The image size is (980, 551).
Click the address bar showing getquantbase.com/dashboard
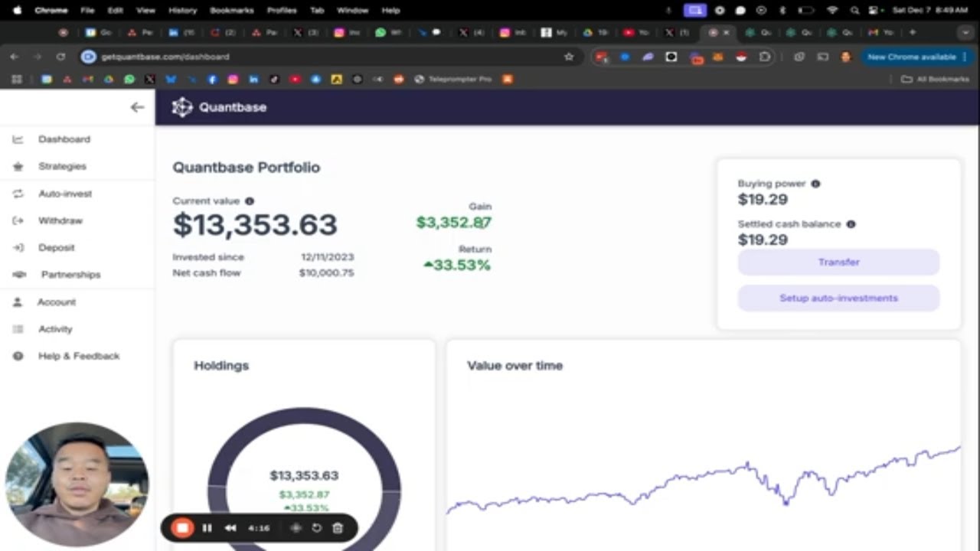coord(329,57)
